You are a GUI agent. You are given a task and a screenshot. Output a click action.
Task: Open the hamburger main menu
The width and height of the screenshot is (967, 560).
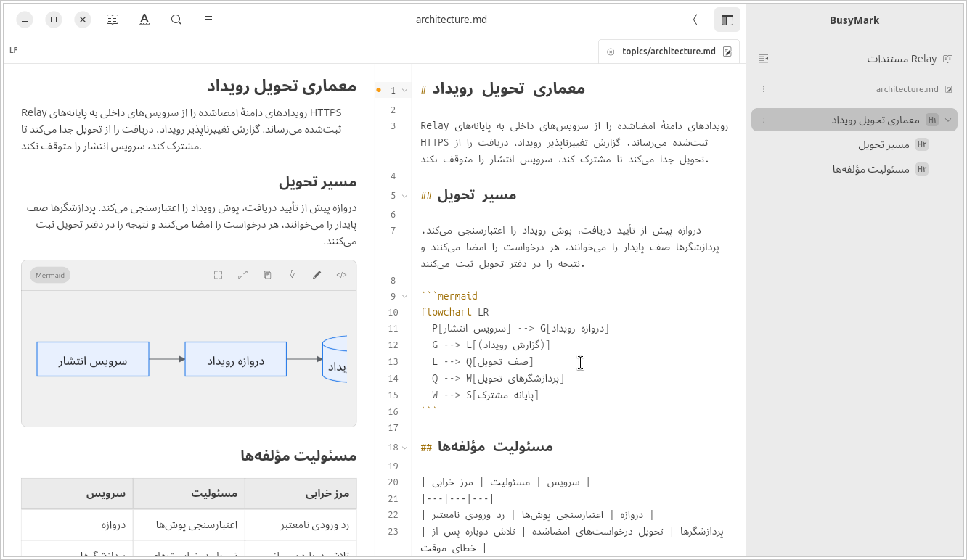[x=208, y=20]
